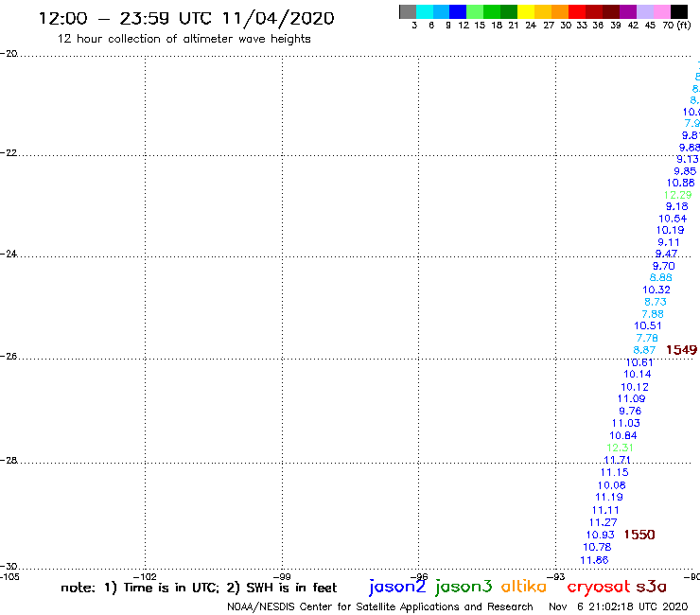The image size is (700, 615).
Task: Select the wave height value 9.18
Action: point(676,207)
